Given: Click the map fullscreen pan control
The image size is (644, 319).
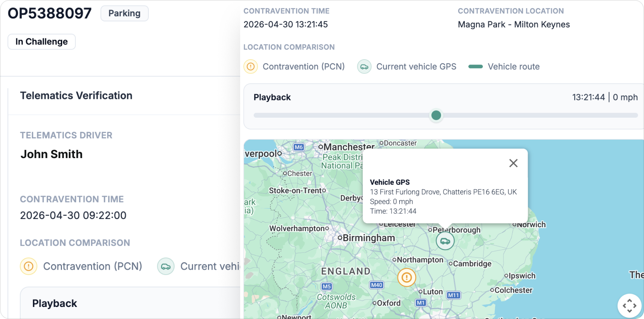Looking at the screenshot, I should click(629, 306).
